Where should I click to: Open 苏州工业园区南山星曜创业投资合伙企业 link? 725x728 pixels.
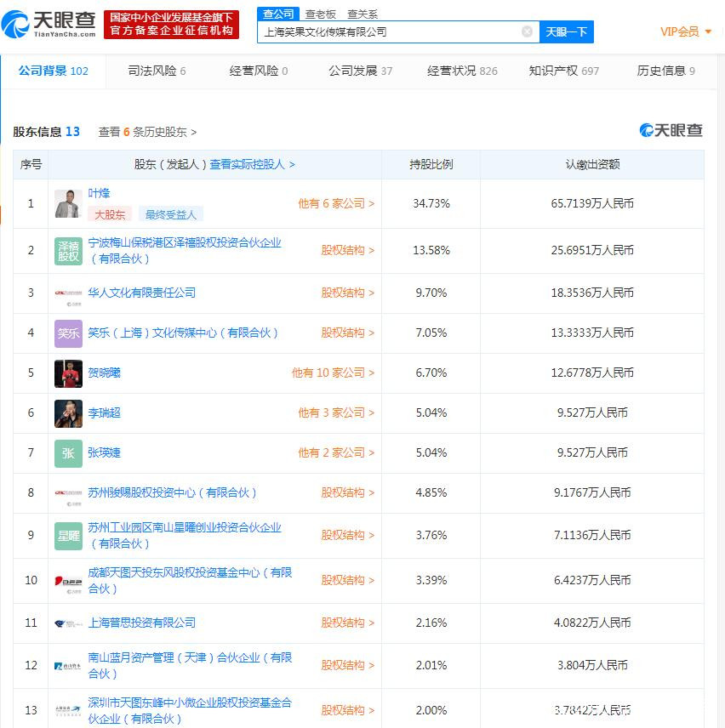(x=185, y=536)
